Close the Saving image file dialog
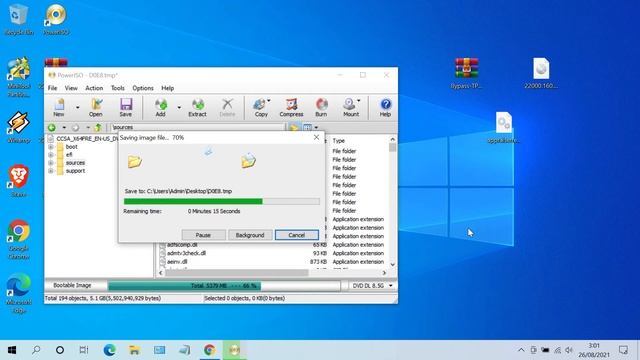 (x=316, y=138)
